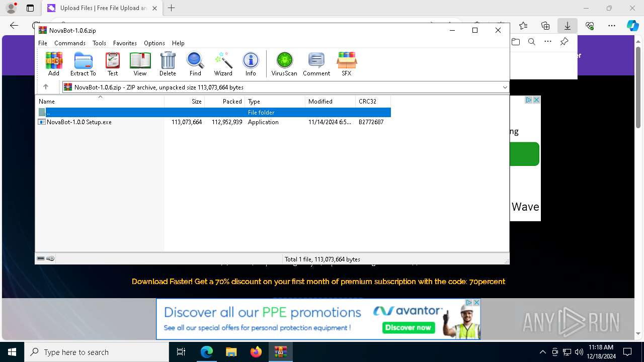The height and width of the screenshot is (362, 644).
Task: Open Microsoft Edge from the taskbar
Action: tap(207, 352)
